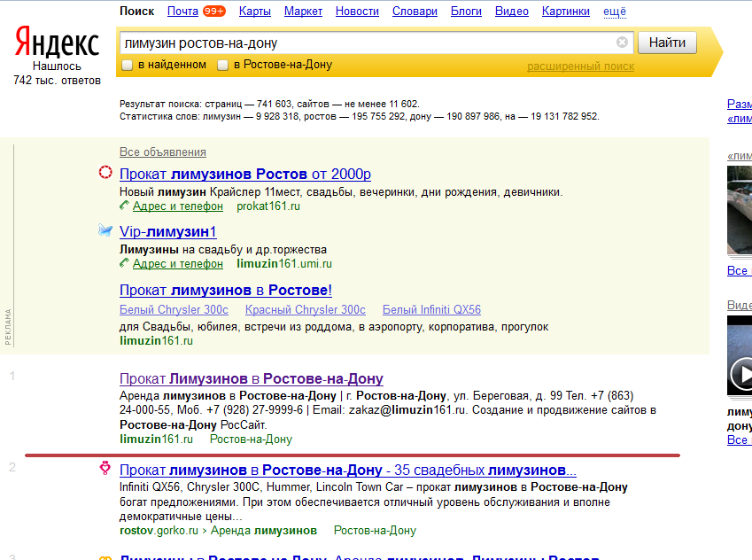Screen dimensions: 752x560
Task: Open the 'Красный Chrysler 300c' sitelink
Action: (305, 309)
